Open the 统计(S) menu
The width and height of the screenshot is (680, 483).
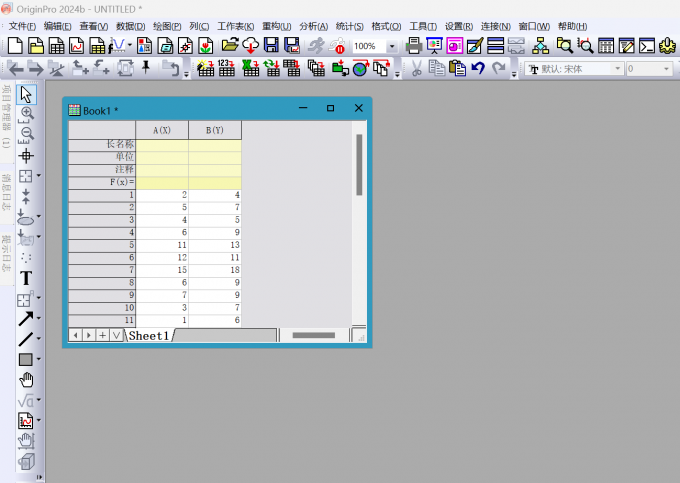[x=350, y=26]
